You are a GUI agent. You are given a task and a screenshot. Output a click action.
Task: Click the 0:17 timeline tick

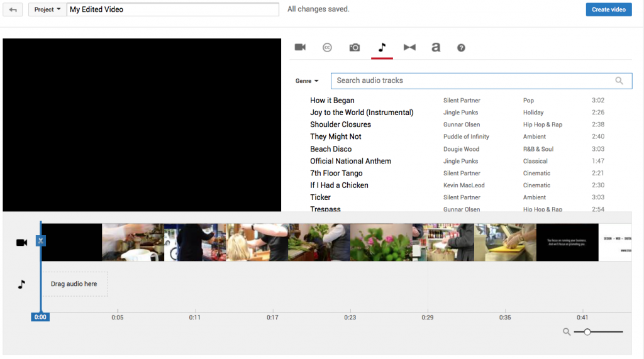pyautogui.click(x=272, y=317)
